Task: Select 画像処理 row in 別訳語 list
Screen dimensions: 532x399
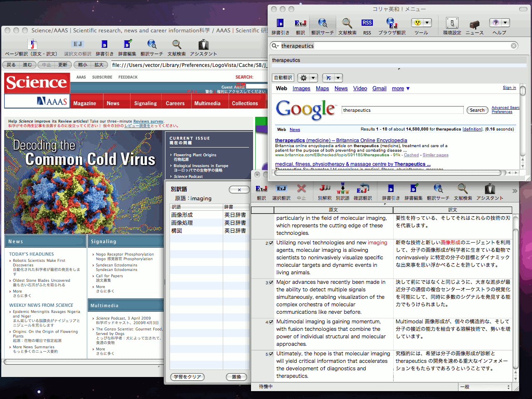Action: click(209, 223)
